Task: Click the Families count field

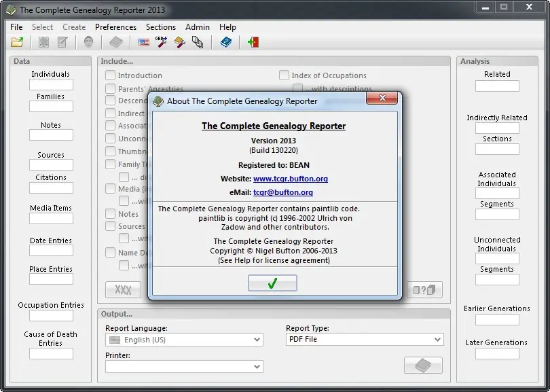Action: coord(51,107)
